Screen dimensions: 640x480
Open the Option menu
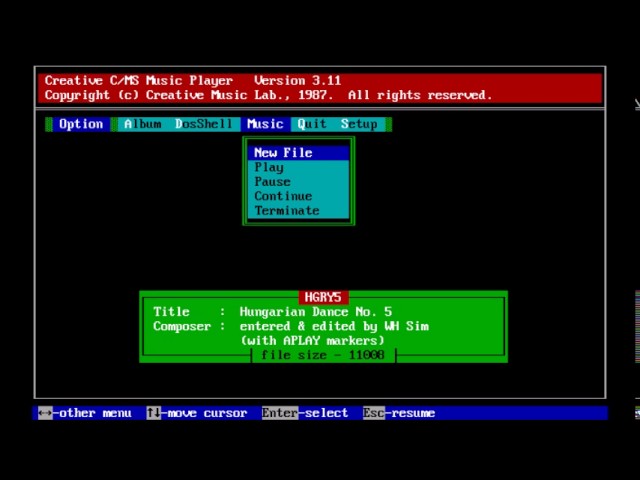coord(81,124)
